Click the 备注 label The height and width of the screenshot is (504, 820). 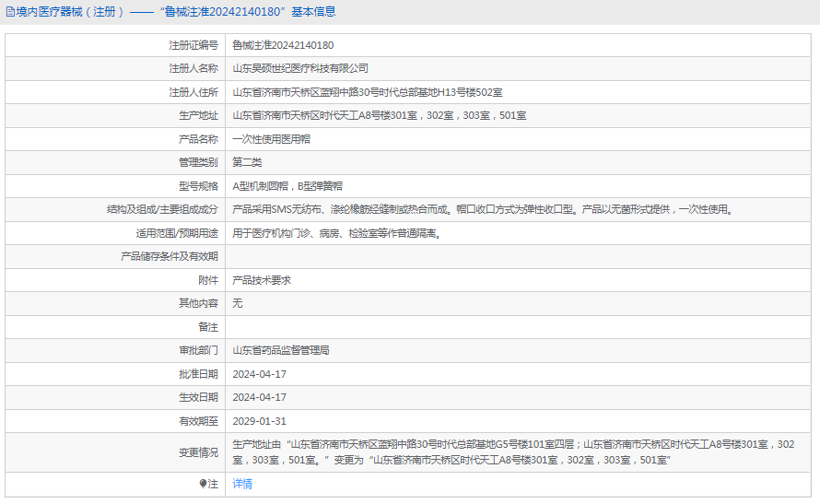click(207, 327)
